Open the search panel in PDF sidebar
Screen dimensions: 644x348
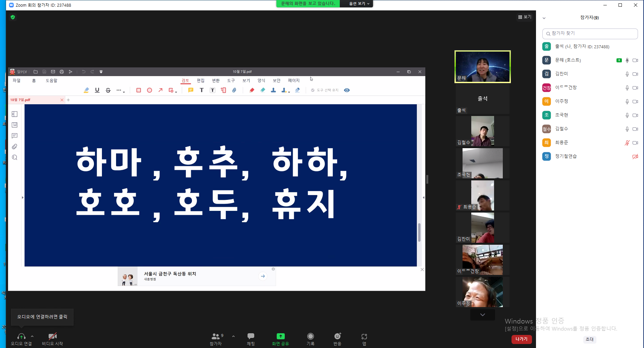15,157
